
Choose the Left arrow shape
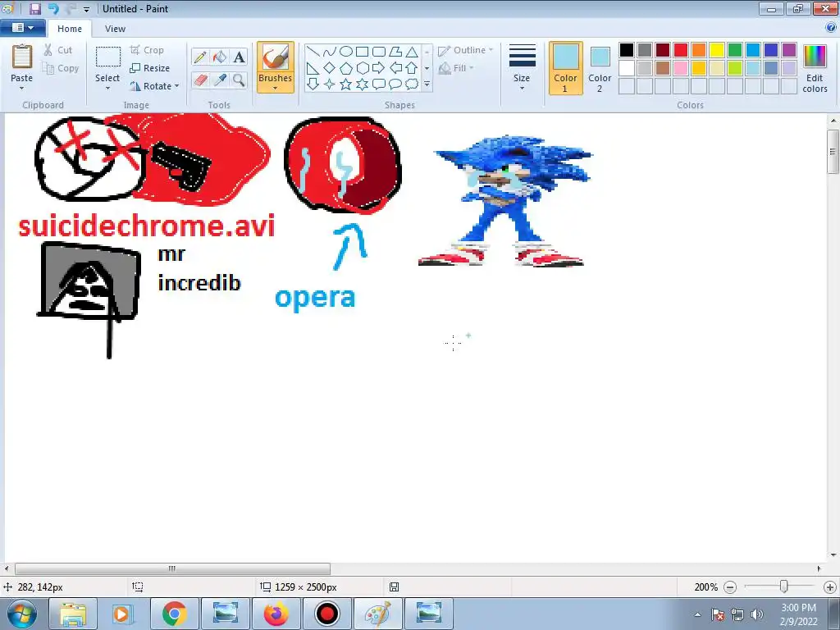[x=395, y=68]
